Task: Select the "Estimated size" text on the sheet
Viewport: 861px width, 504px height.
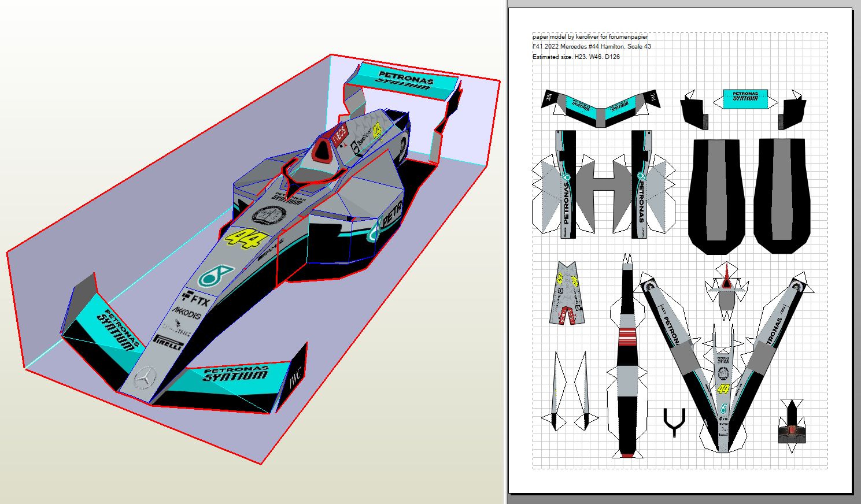Action: 576,57
